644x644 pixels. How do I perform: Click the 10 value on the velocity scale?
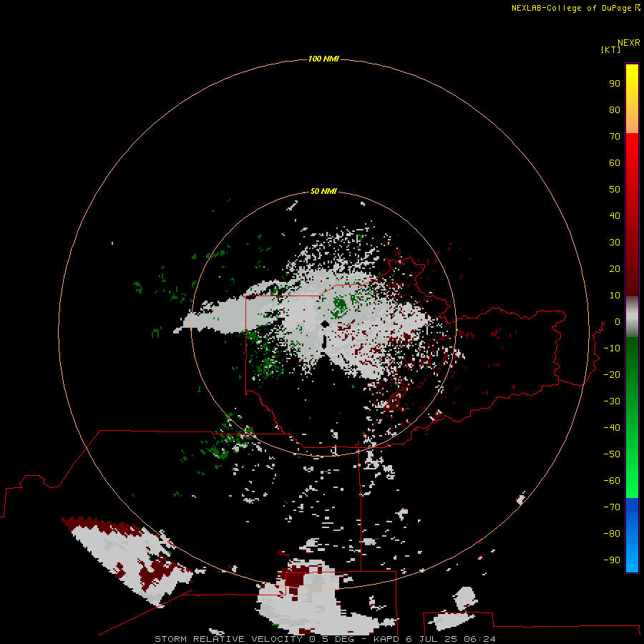click(615, 296)
